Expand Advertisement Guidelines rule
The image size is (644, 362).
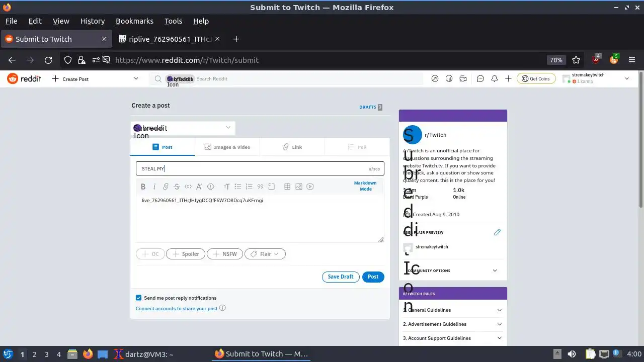pos(453,324)
